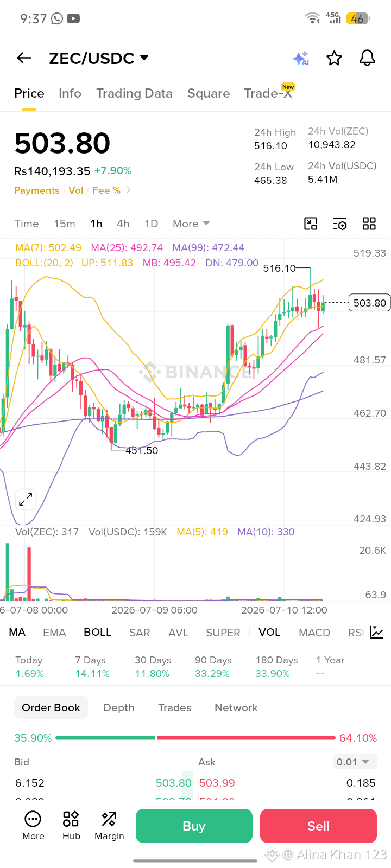Tap the Rs140,193.35 converted price
Screen dimensions: 391x868
(52, 171)
